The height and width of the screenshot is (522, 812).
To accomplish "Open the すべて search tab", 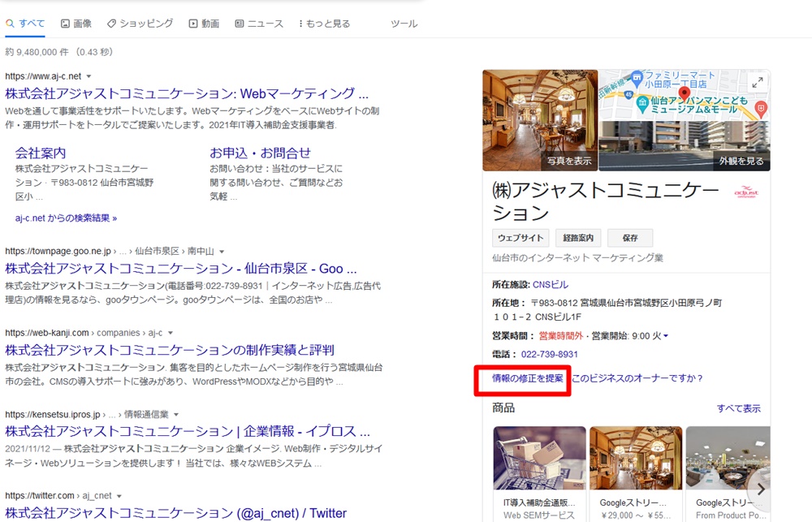I will click(25, 24).
